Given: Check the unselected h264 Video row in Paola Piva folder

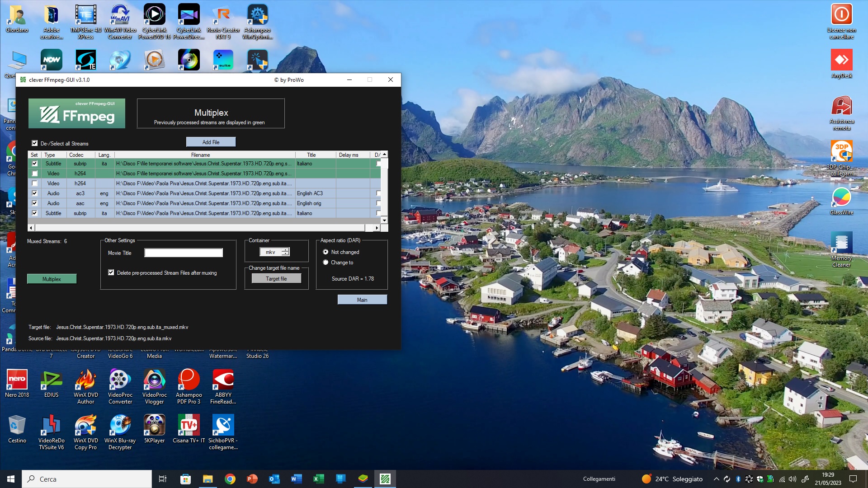Looking at the screenshot, I should 35,183.
